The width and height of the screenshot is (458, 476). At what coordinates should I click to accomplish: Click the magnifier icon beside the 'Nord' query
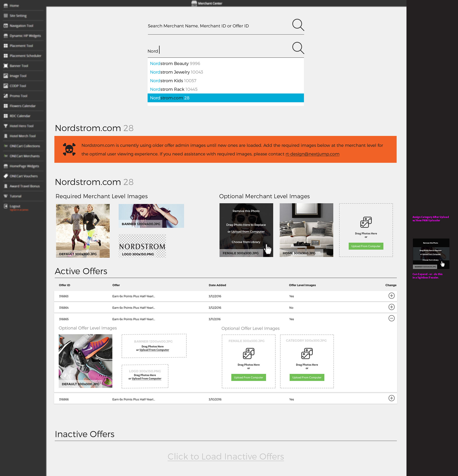coord(298,48)
